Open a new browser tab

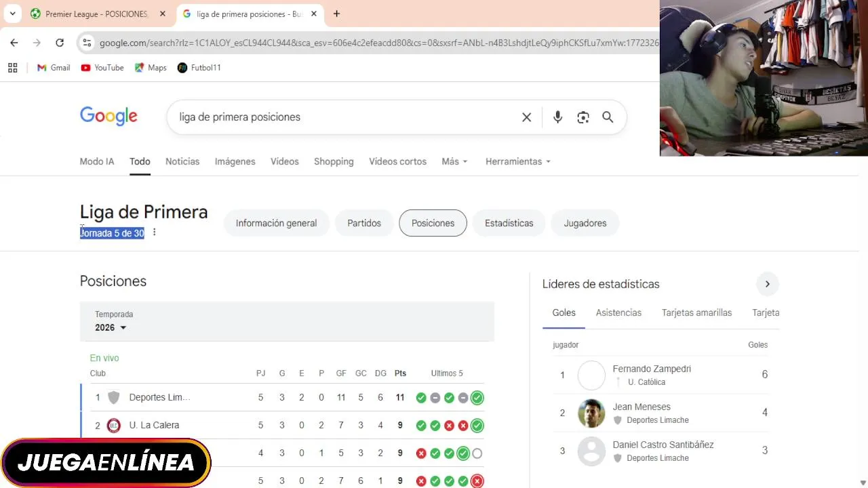click(336, 14)
